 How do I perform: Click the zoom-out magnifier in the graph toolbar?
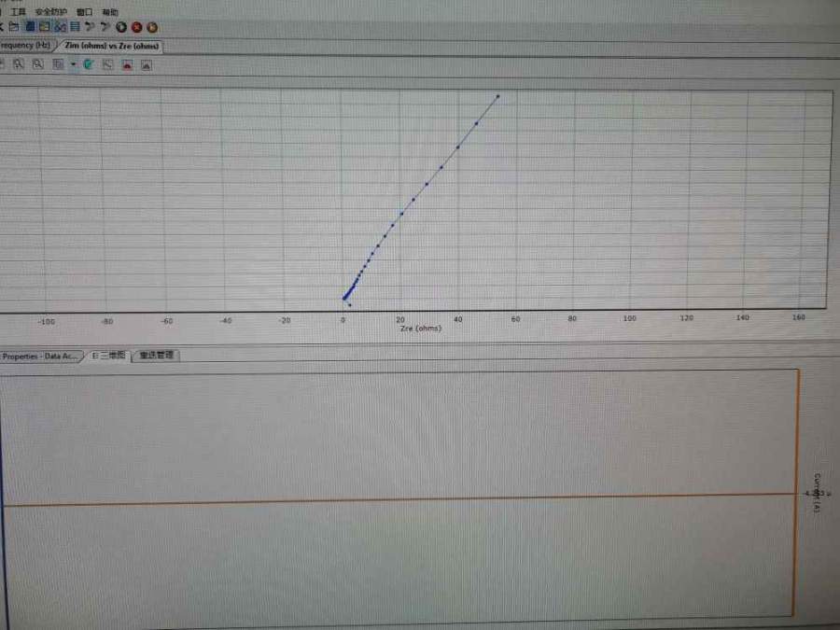coord(37,64)
